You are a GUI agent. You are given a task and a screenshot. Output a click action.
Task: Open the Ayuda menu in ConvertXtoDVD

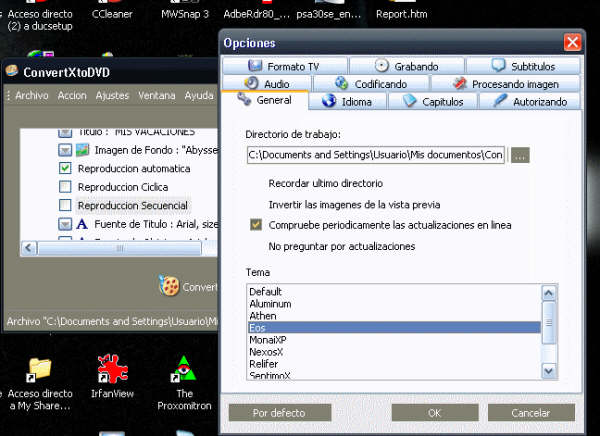pos(199,95)
